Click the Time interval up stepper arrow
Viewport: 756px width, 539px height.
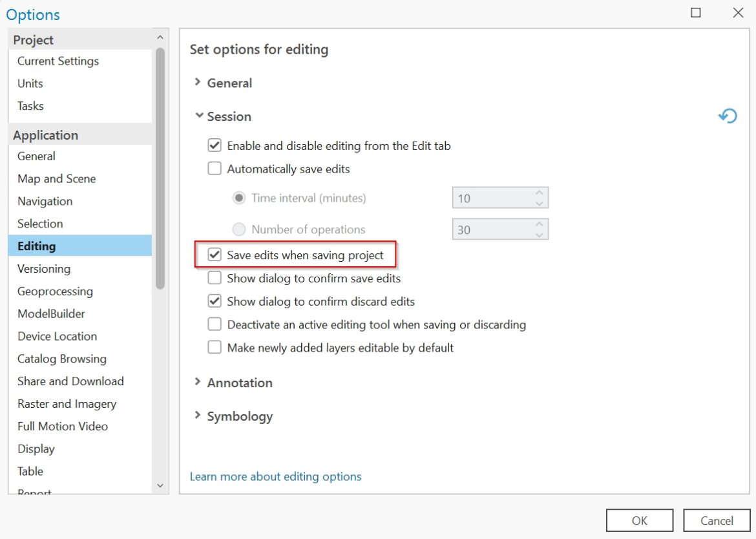540,193
